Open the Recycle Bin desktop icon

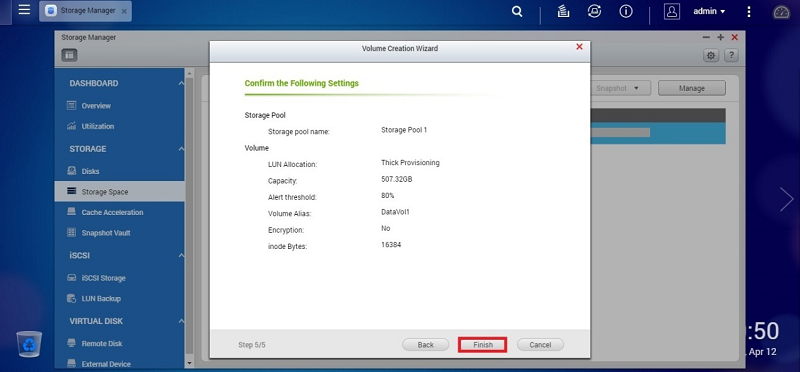(x=29, y=343)
